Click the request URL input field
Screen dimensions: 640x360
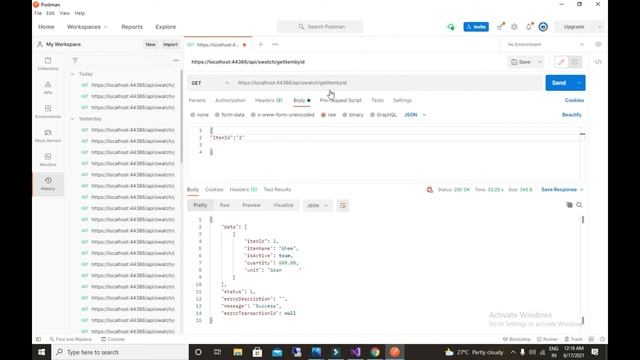(388, 83)
